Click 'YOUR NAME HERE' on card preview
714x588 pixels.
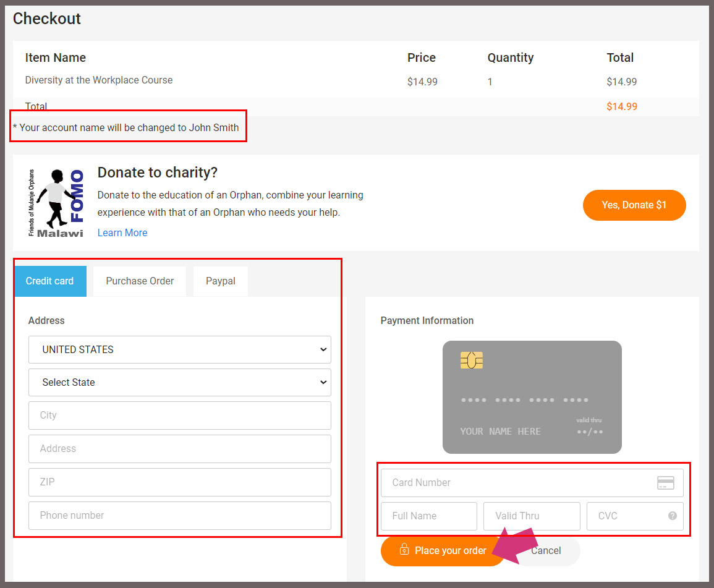click(500, 432)
